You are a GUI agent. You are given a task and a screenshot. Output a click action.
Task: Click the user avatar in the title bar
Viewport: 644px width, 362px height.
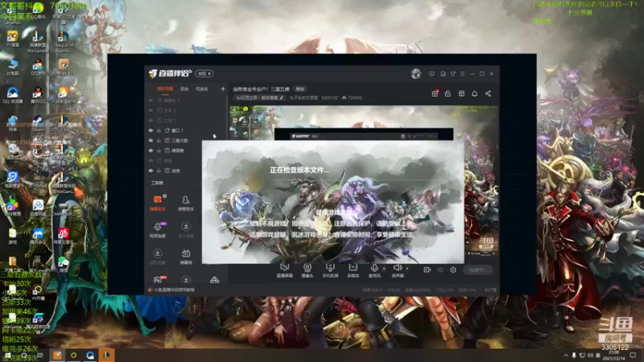tap(415, 73)
